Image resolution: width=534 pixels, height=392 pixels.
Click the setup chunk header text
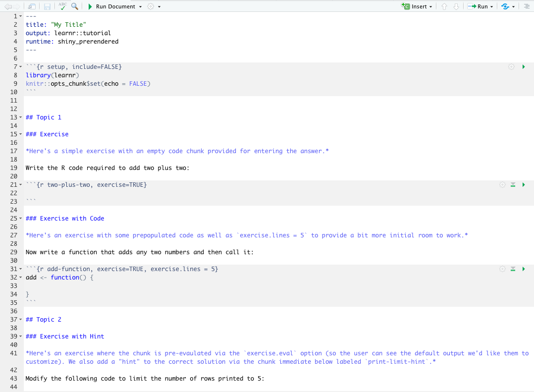click(73, 67)
